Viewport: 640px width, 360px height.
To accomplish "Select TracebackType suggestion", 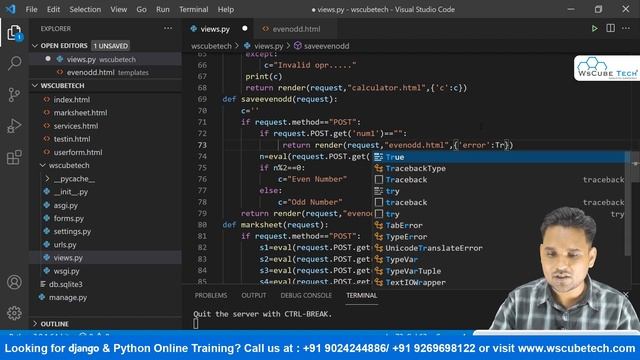I will [500, 168].
